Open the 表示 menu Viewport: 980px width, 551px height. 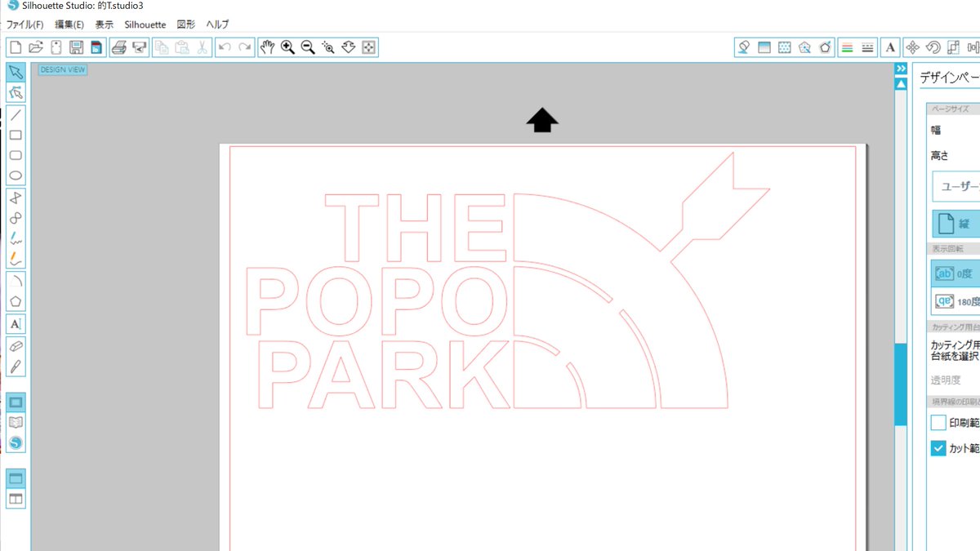105,24
